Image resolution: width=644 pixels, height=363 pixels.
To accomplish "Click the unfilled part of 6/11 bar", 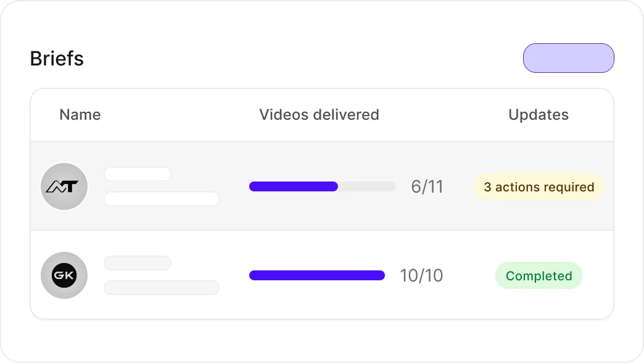I will coord(367,186).
